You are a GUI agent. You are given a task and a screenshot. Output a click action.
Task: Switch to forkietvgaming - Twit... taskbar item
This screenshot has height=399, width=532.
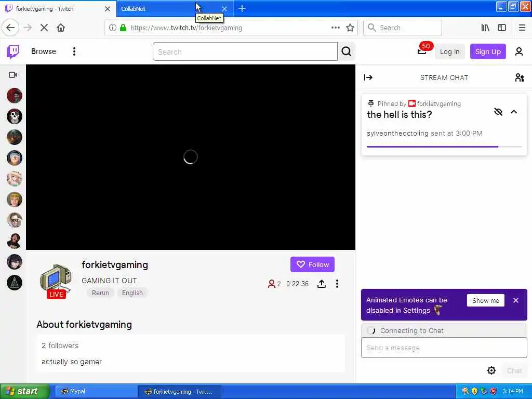click(180, 392)
